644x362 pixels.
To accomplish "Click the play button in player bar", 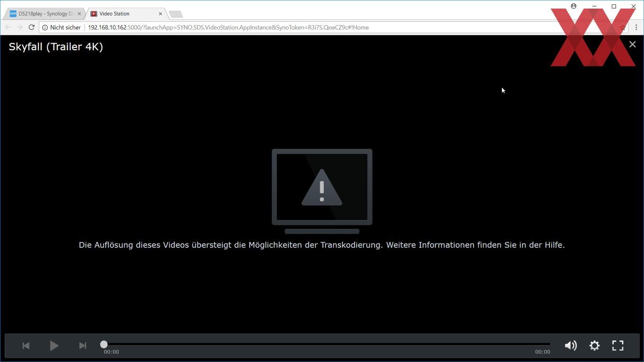I will click(x=54, y=345).
